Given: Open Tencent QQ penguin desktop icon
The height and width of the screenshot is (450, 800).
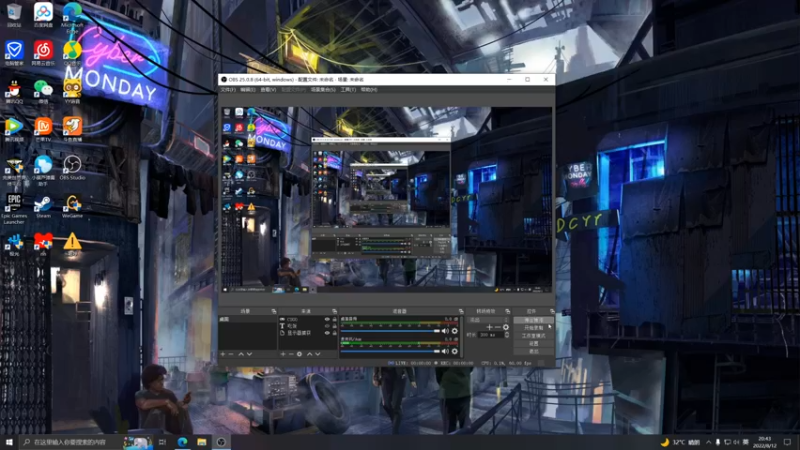Looking at the screenshot, I should (14, 92).
